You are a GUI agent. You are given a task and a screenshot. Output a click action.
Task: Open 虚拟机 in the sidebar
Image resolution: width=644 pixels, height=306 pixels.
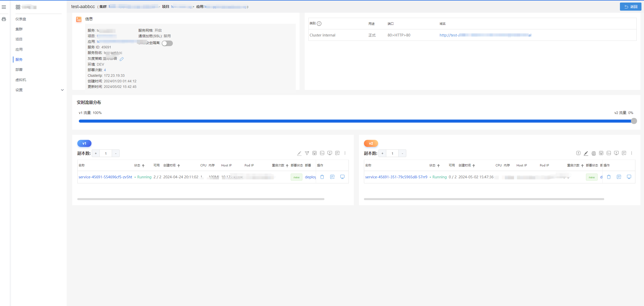[21, 80]
